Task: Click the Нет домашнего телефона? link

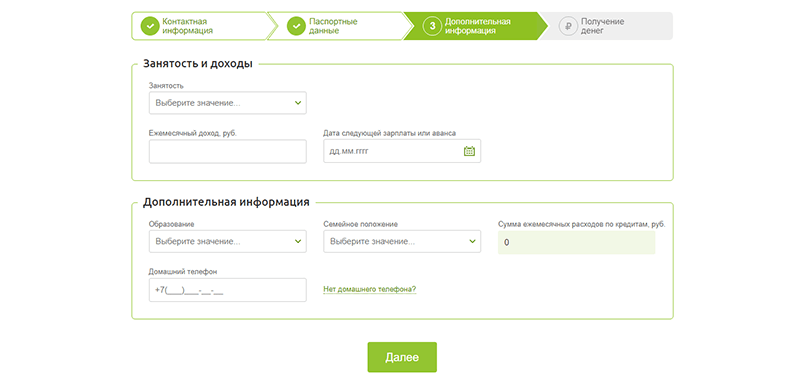Action: coord(370,289)
